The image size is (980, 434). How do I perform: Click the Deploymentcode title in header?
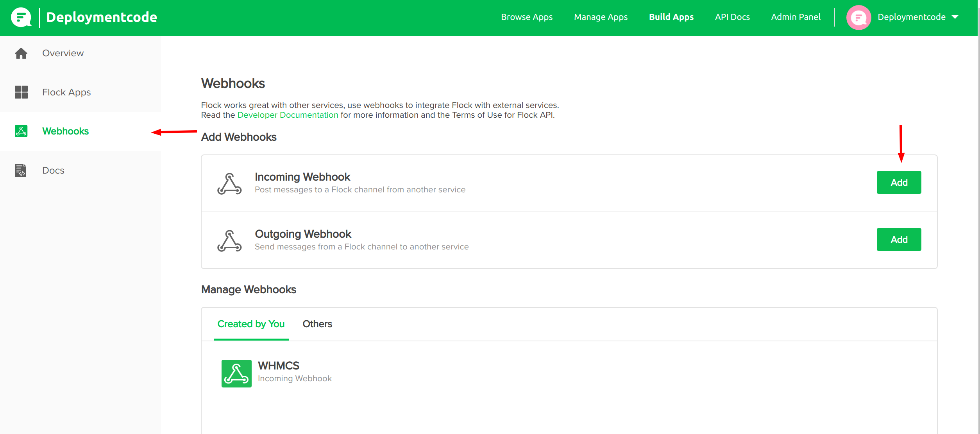point(102,17)
